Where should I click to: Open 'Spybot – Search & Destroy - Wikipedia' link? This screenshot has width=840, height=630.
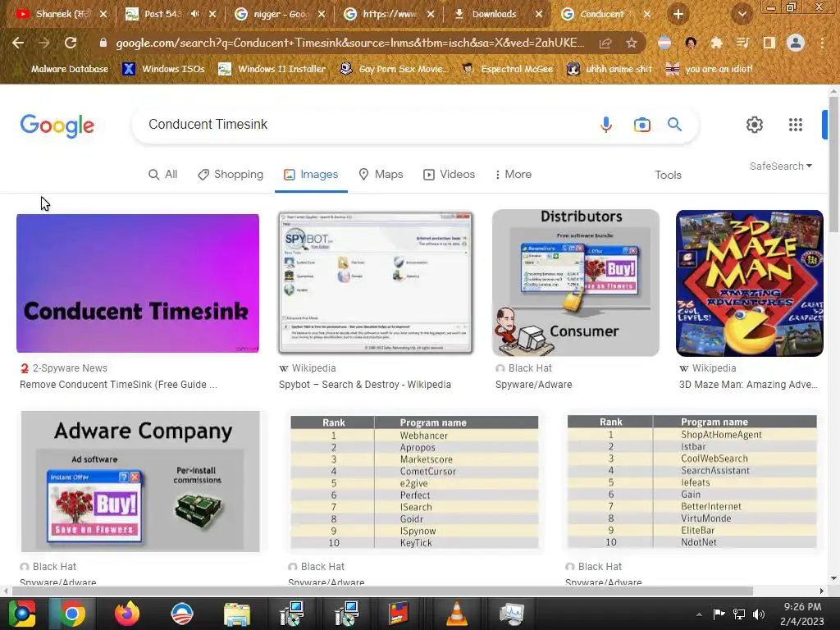click(x=365, y=385)
